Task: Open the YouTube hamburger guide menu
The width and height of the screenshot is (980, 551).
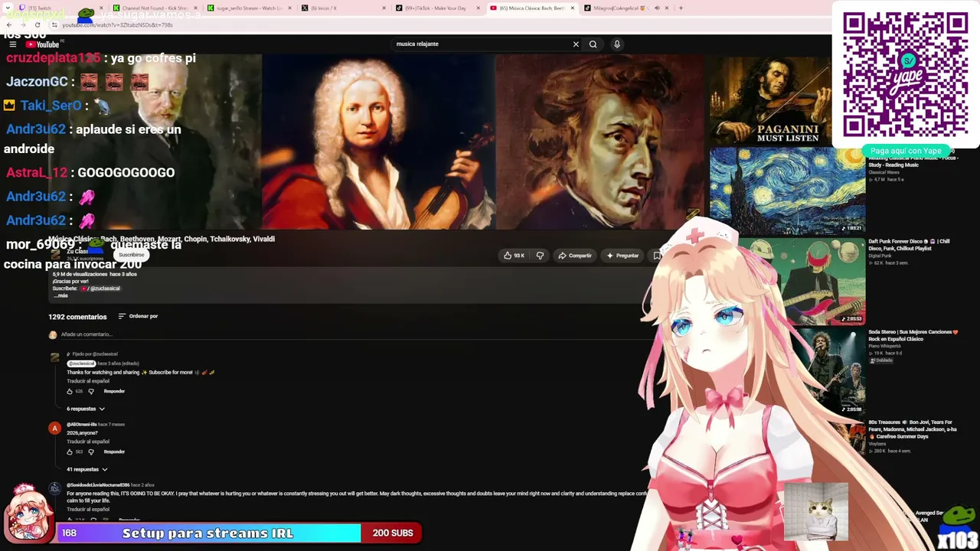Action: [12, 44]
